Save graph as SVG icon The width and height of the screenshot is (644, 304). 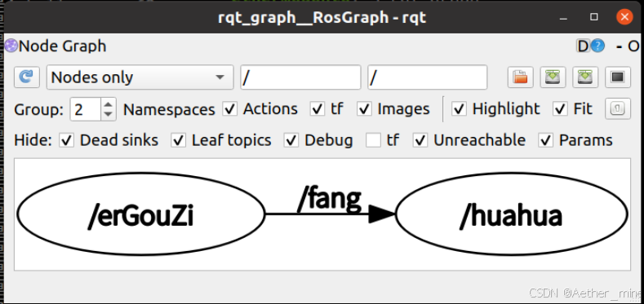point(585,77)
